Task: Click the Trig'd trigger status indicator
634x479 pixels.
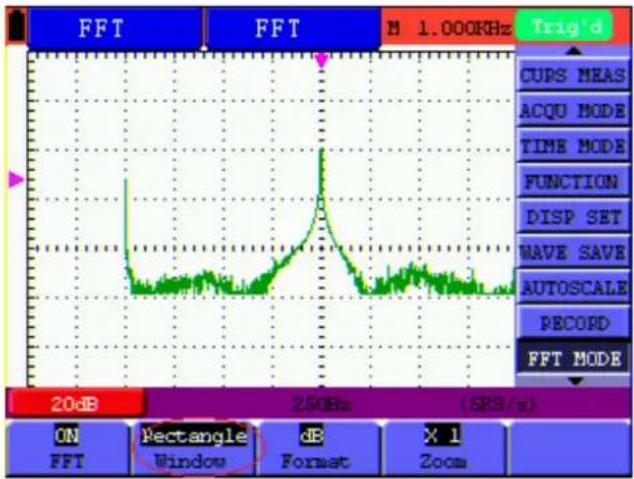Action: pos(564,26)
